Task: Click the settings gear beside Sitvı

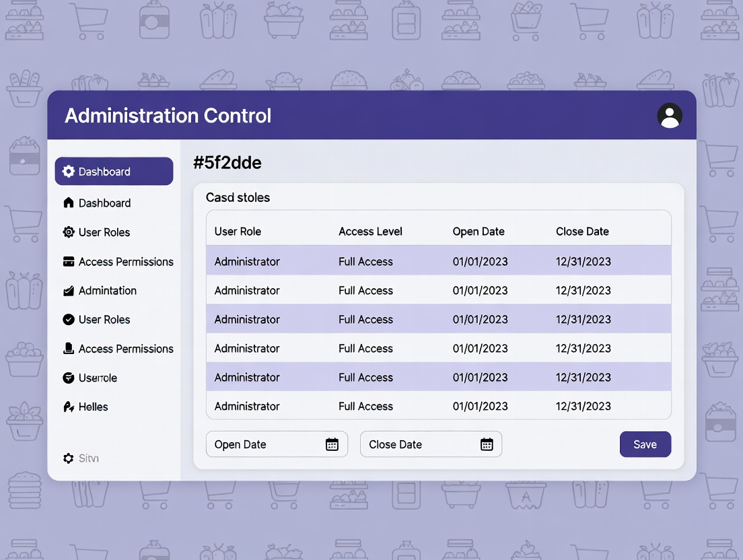Action: (68, 458)
